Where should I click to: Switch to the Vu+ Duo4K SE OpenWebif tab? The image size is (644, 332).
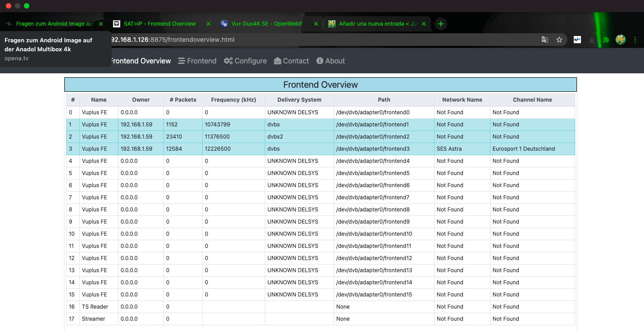(266, 24)
